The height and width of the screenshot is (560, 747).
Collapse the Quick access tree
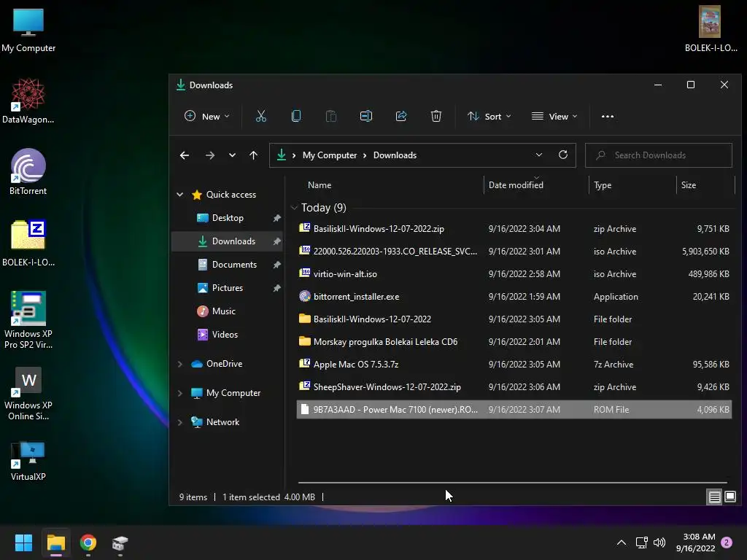180,194
